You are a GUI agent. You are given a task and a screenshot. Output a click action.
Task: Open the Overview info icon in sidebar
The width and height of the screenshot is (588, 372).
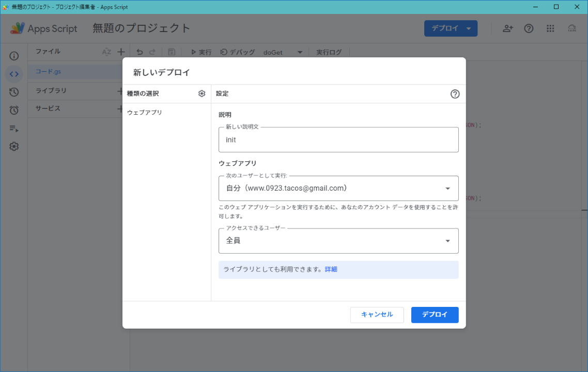click(x=14, y=56)
